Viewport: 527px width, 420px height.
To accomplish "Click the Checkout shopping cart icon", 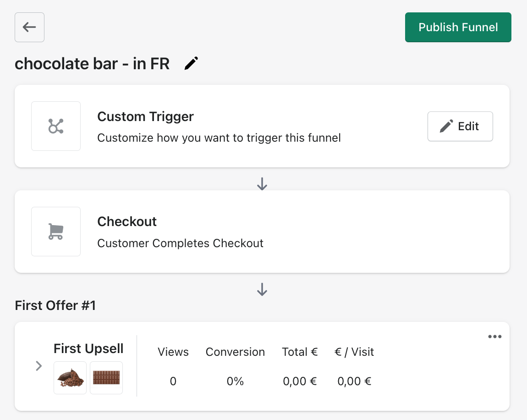I will point(56,232).
